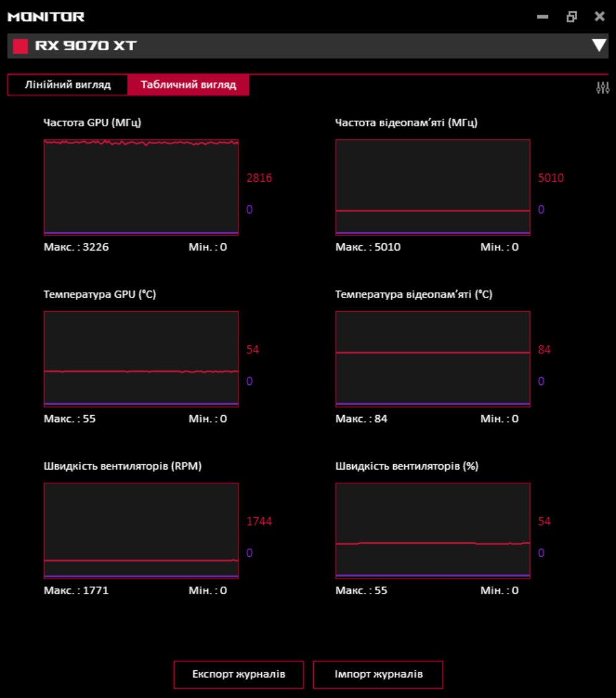Click the Частота GPU (МГц) graph
This screenshot has width=616, height=698.
click(141, 187)
